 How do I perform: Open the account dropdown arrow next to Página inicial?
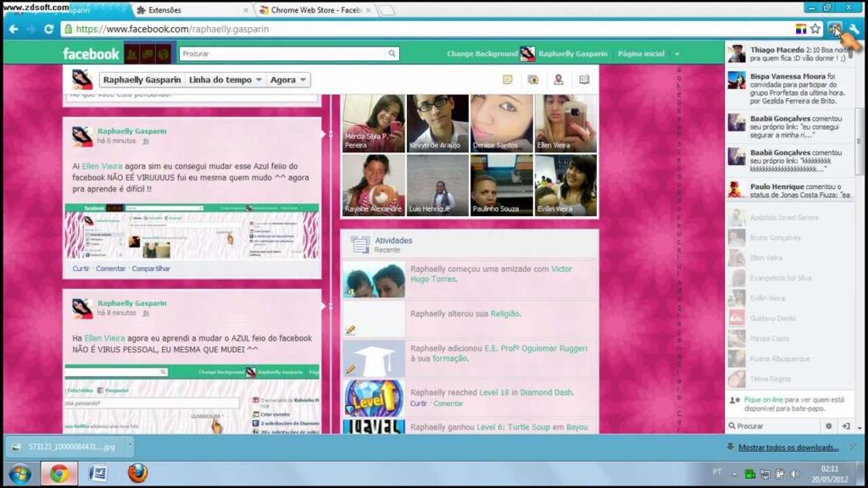pyautogui.click(x=676, y=53)
